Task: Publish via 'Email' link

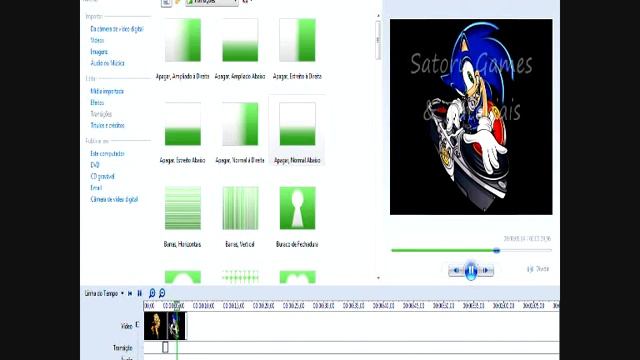Action: click(x=96, y=188)
